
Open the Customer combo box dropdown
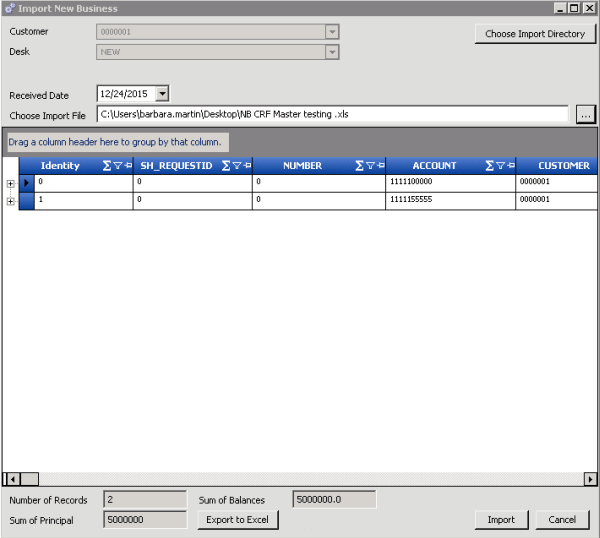tap(332, 32)
